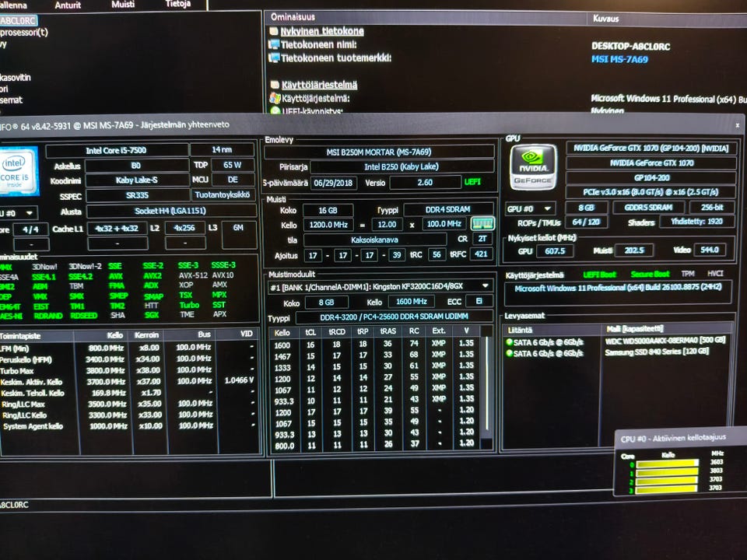747x560 pixels.
Task: Click the SR335 SSPEC field
Action: pos(137,195)
